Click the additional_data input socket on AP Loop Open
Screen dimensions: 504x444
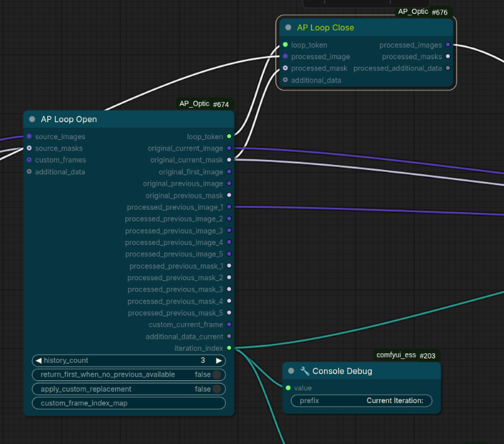click(x=29, y=171)
